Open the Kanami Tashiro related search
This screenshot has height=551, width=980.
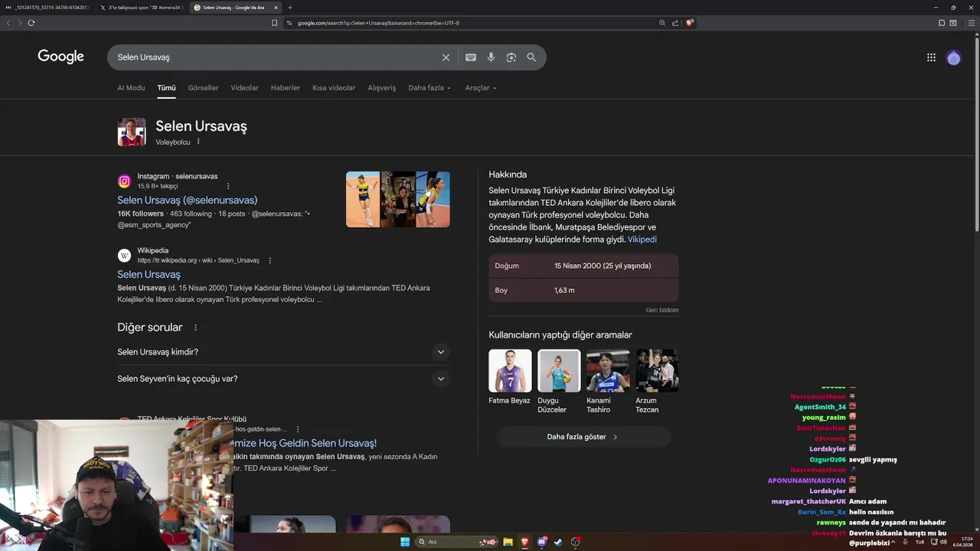(x=608, y=381)
